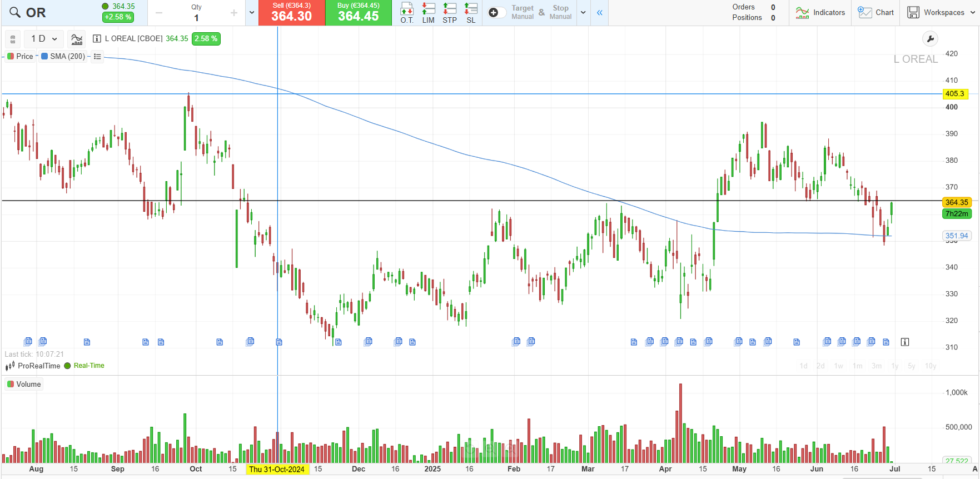Click the L OREAL instrument info icon

[x=97, y=39]
